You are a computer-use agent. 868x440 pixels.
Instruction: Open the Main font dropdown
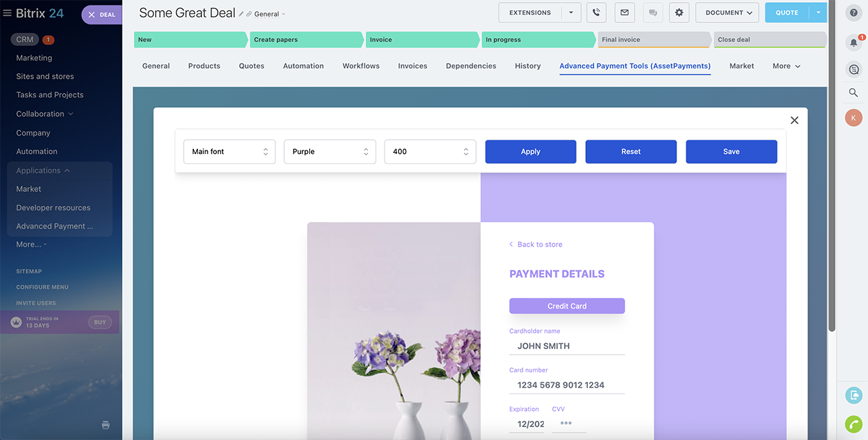point(229,152)
